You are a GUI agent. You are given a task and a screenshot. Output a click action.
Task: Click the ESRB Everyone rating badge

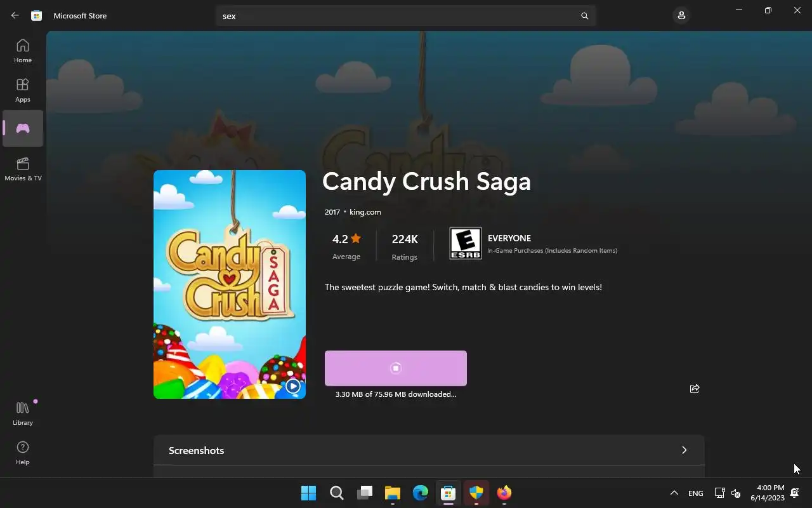(x=466, y=244)
